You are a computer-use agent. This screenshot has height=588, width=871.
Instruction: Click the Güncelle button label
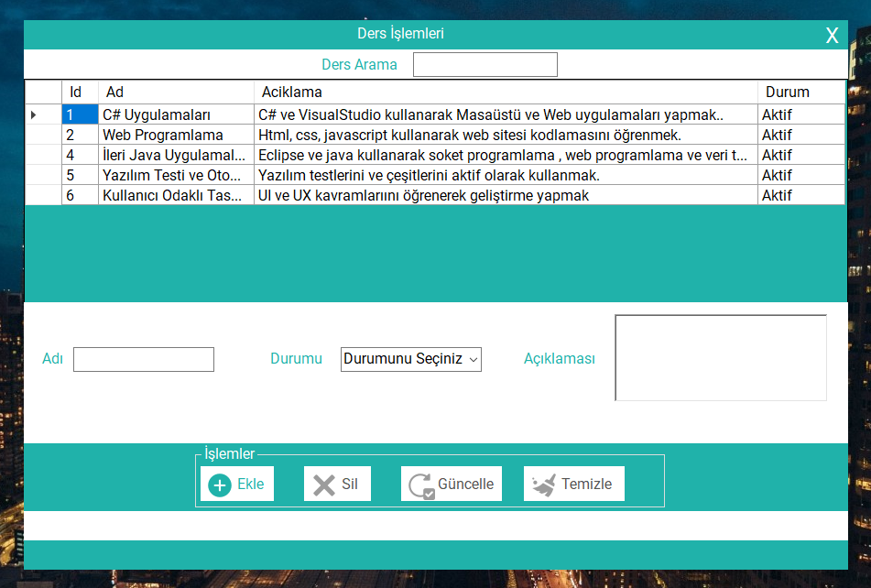(465, 485)
